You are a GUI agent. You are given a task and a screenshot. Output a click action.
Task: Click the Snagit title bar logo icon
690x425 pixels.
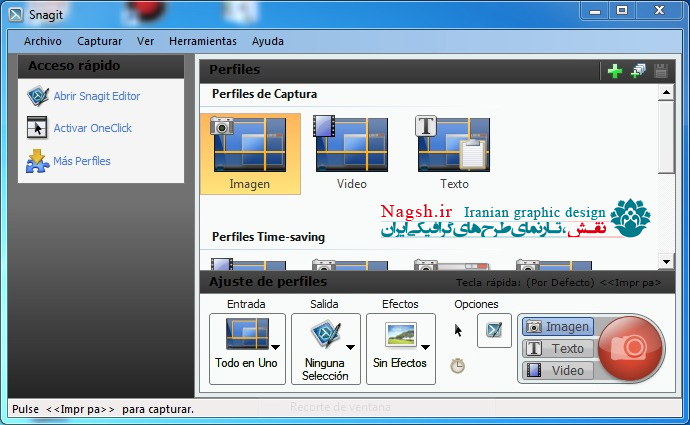coord(15,15)
